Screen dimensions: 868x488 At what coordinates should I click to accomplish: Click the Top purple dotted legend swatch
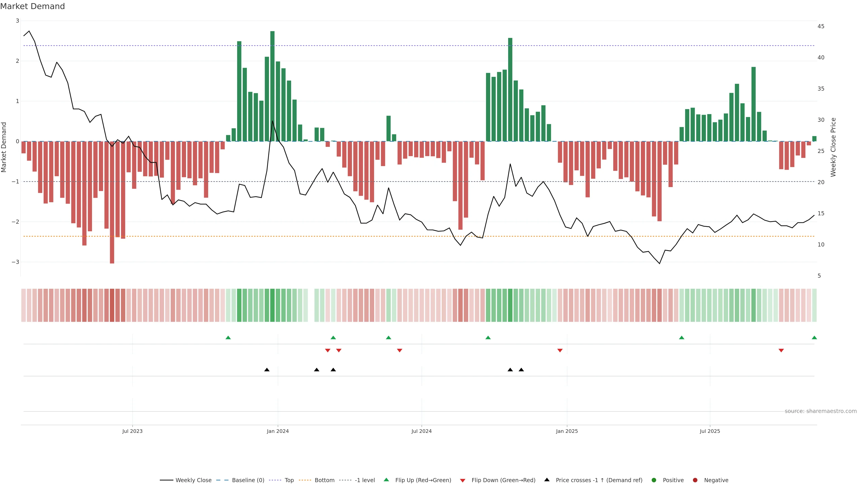(275, 480)
